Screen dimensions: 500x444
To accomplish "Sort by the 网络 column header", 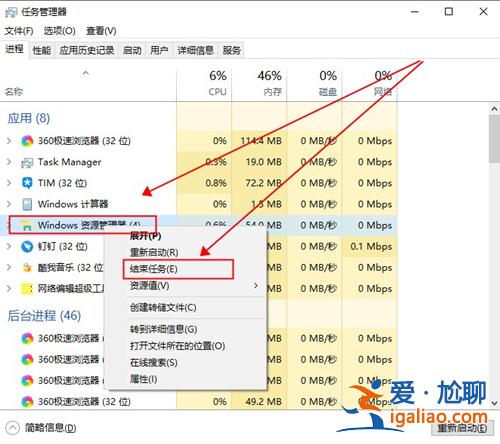I will 370,83.
